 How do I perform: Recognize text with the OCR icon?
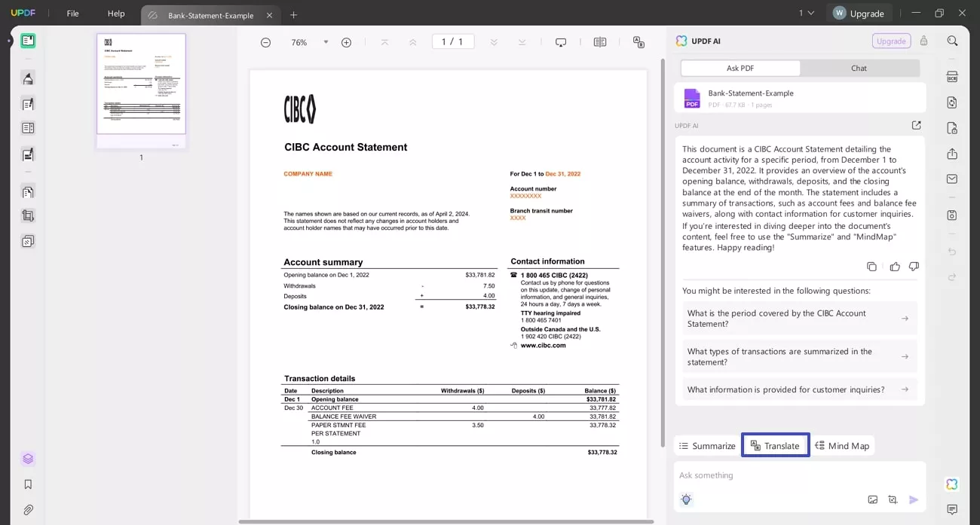tap(952, 77)
